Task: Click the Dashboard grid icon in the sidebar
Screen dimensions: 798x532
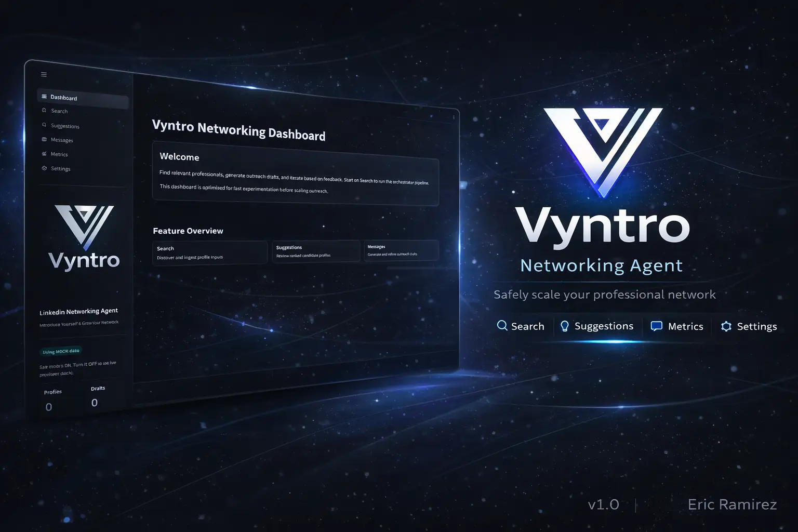Action: pyautogui.click(x=45, y=97)
